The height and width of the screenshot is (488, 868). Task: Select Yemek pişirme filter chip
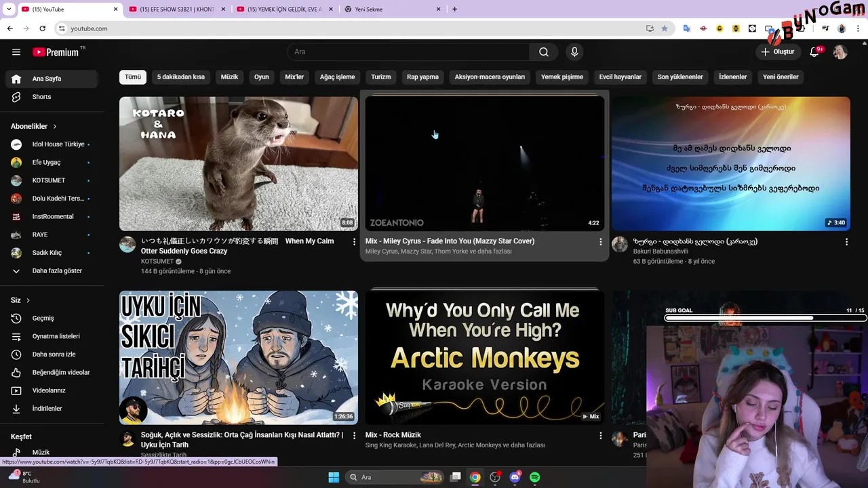[x=562, y=77]
